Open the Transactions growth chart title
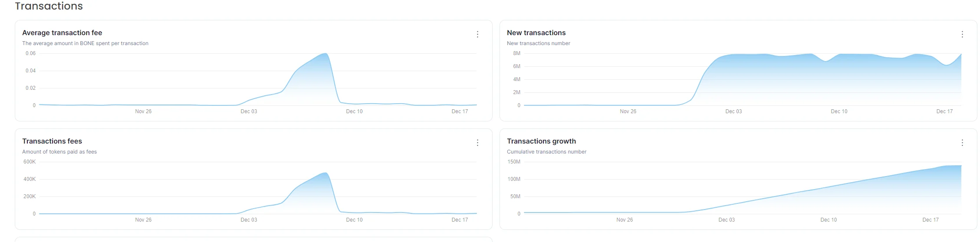Viewport: 980px width, 242px height. [x=541, y=141]
